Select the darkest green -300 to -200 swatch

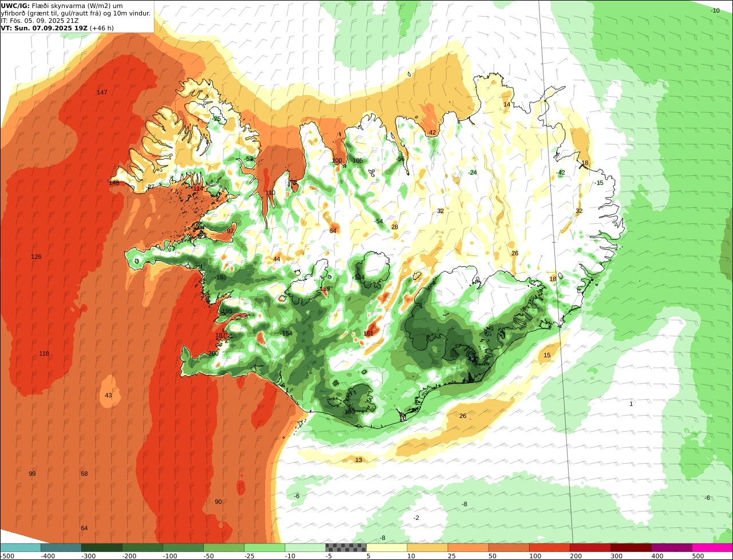pos(102,547)
